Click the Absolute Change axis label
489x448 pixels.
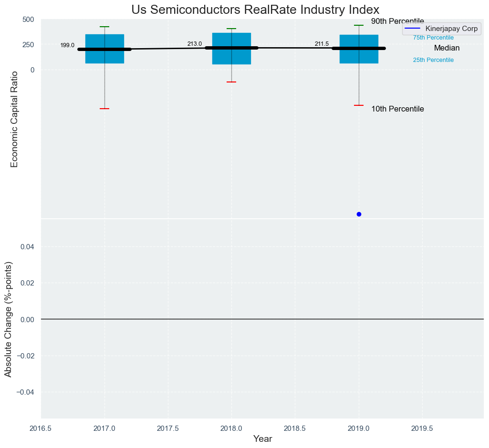[8, 319]
